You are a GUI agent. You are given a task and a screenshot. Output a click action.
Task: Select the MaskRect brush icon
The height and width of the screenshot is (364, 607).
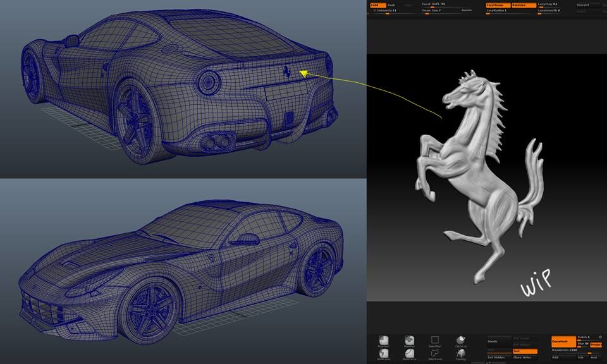384,341
